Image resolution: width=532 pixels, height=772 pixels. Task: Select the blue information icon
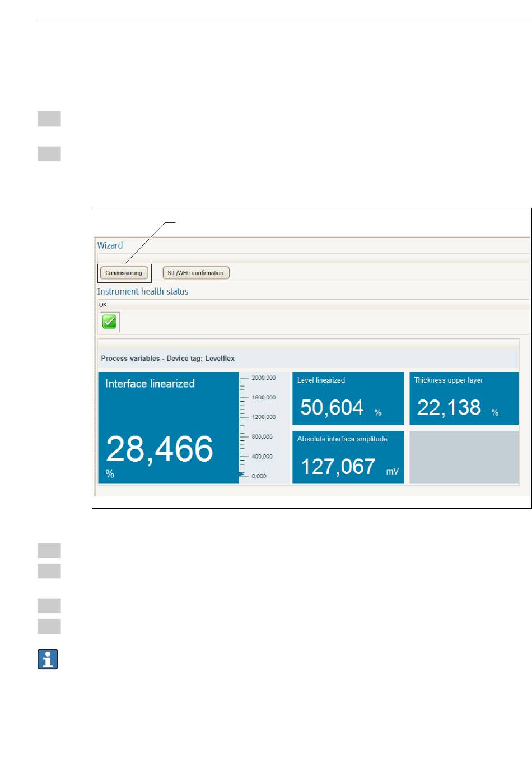(x=48, y=659)
